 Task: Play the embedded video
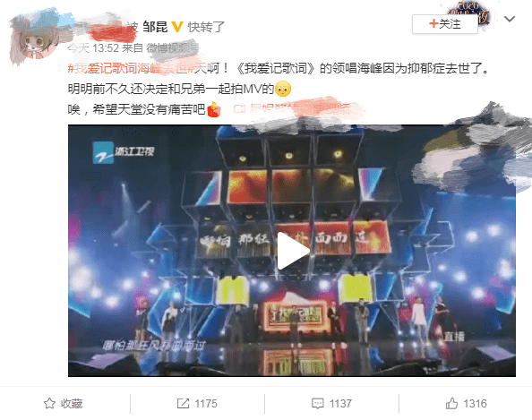tap(293, 251)
